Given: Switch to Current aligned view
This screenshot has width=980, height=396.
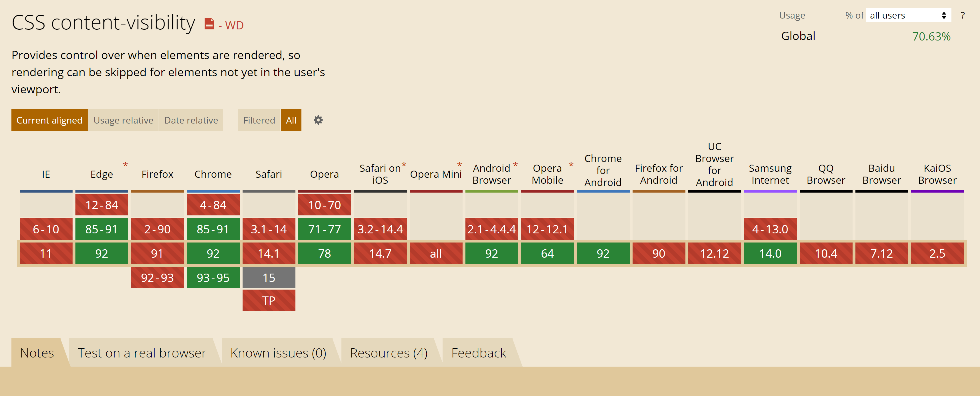Looking at the screenshot, I should tap(49, 120).
